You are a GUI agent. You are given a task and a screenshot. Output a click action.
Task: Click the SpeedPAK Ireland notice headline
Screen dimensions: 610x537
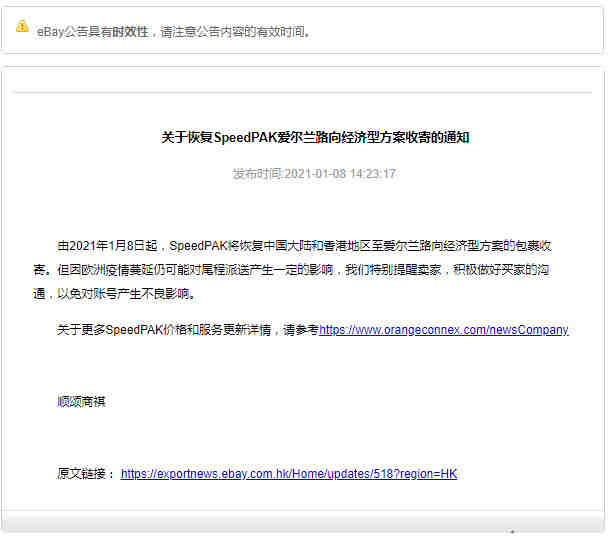pyautogui.click(x=315, y=137)
